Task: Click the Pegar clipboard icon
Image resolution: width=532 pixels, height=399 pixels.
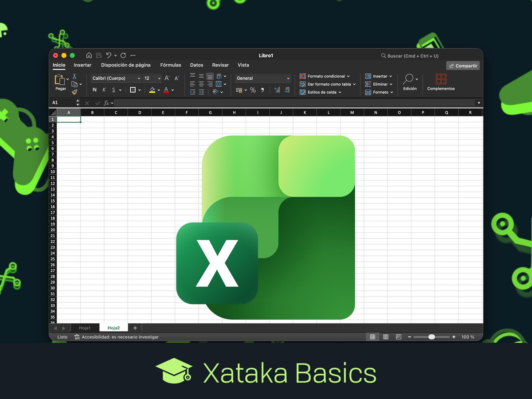Action: (x=59, y=79)
